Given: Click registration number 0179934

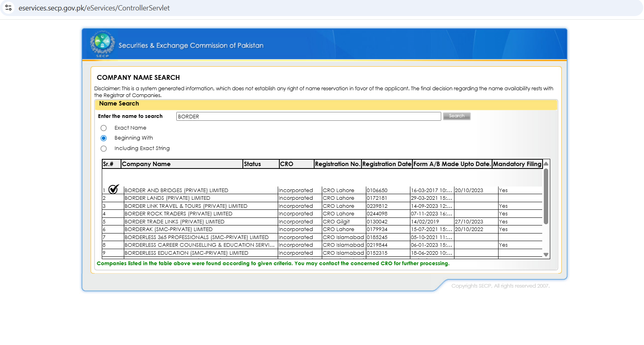Looking at the screenshot, I should pyautogui.click(x=377, y=229).
